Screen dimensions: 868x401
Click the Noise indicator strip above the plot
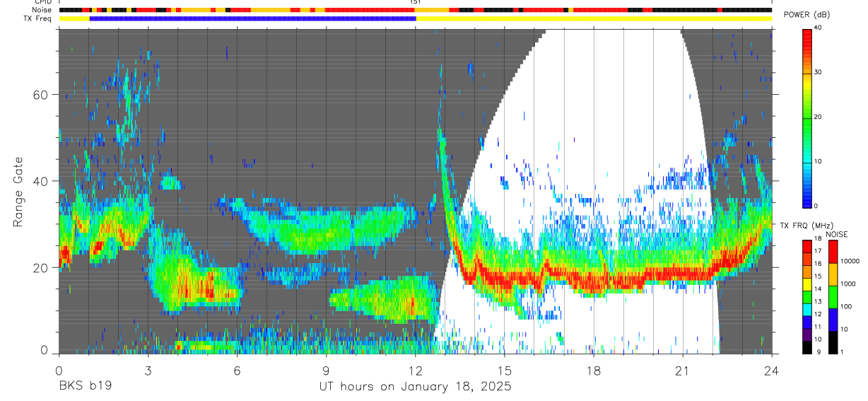[x=415, y=10]
